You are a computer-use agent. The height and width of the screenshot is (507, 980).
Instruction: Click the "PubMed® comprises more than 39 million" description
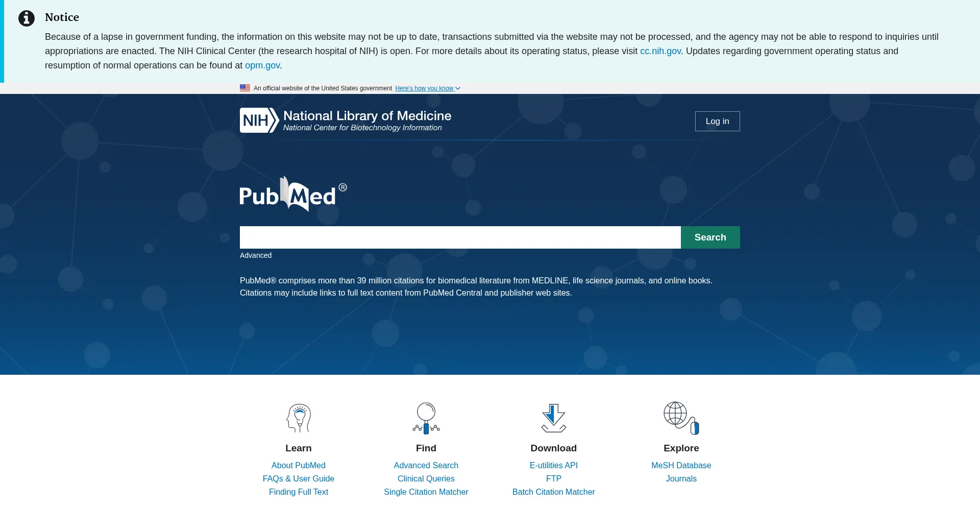pos(476,287)
